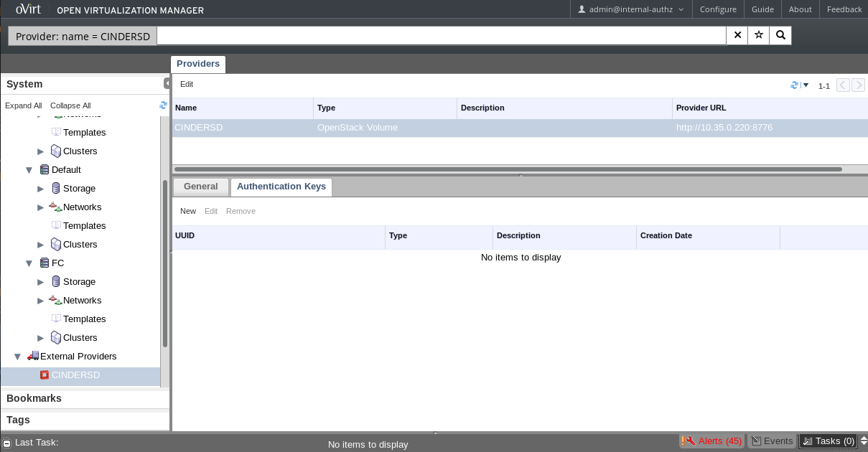Click the refresh icon in System tree panel
The width and height of the screenshot is (868, 452).
pos(163,105)
